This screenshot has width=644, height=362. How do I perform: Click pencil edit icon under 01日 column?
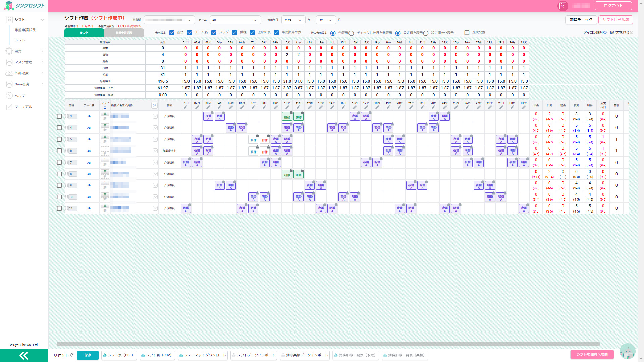click(185, 107)
